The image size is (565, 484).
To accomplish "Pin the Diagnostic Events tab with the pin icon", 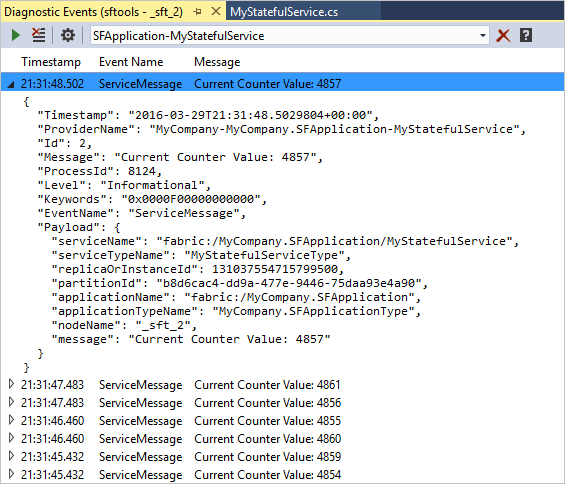I will click(x=197, y=12).
